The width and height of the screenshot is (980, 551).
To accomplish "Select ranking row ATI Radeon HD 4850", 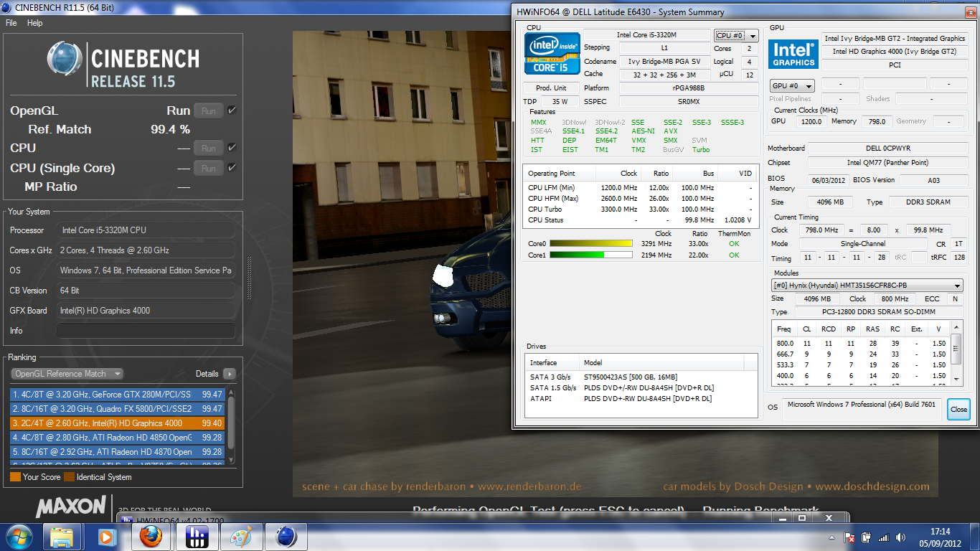I will pyautogui.click(x=118, y=438).
